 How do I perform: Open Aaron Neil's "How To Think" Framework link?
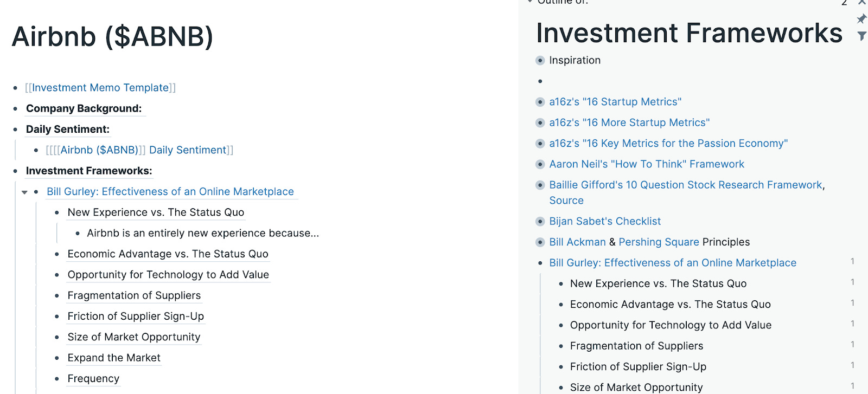(647, 164)
